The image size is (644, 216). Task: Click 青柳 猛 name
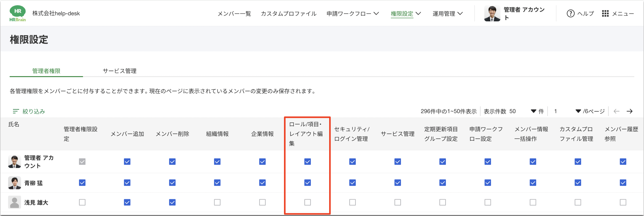(x=33, y=183)
